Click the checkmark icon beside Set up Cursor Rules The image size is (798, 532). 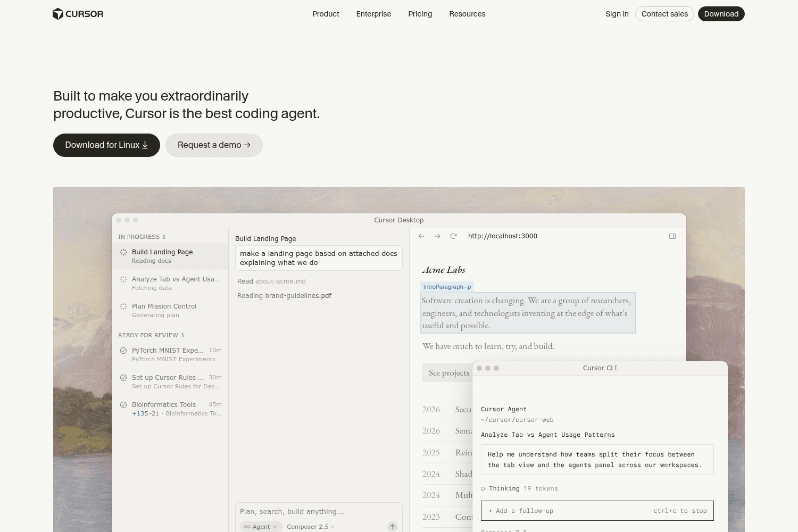click(123, 378)
